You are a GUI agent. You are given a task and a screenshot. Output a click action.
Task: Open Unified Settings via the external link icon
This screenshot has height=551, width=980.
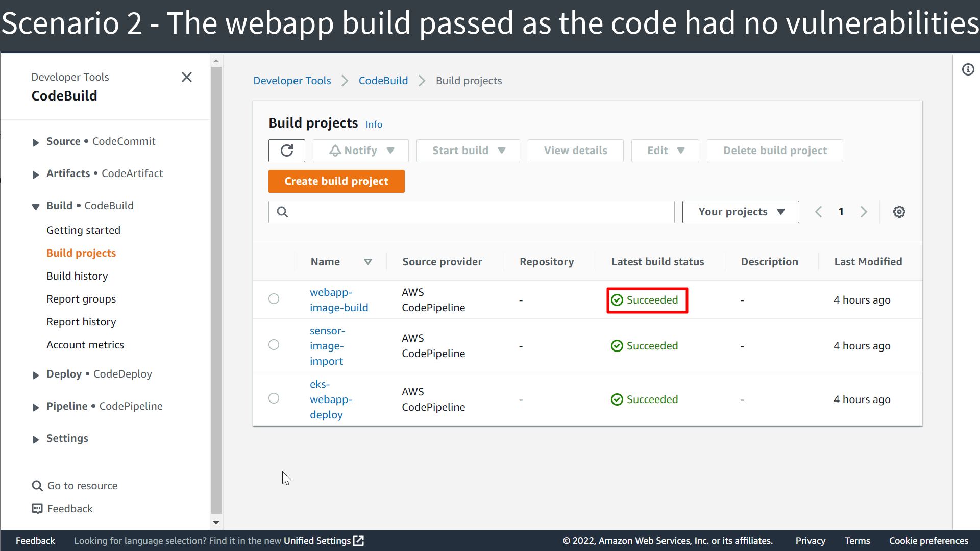point(359,540)
